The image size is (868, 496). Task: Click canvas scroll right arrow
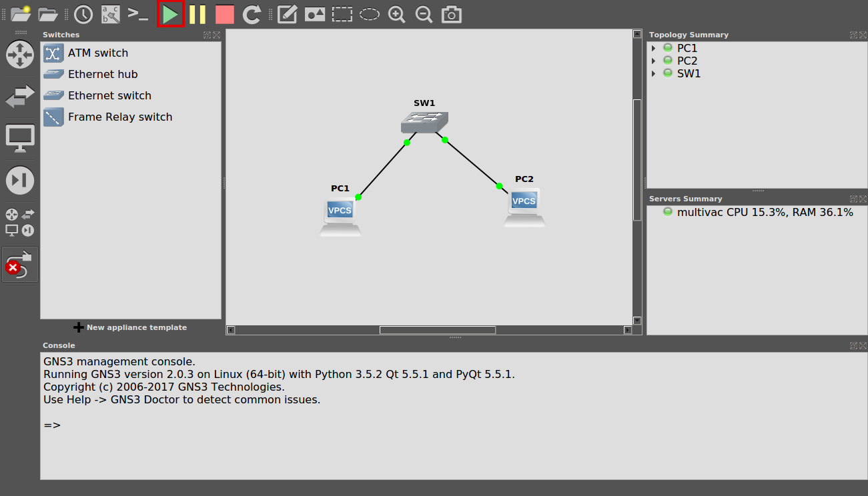click(x=628, y=330)
